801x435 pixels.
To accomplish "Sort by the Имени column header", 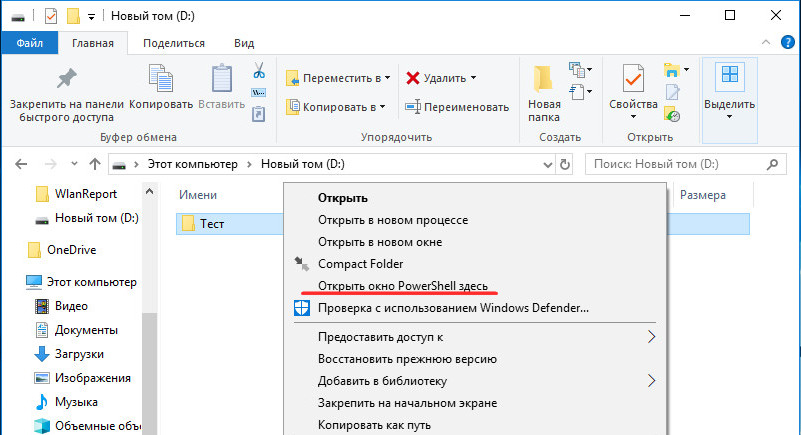I will click(x=198, y=195).
